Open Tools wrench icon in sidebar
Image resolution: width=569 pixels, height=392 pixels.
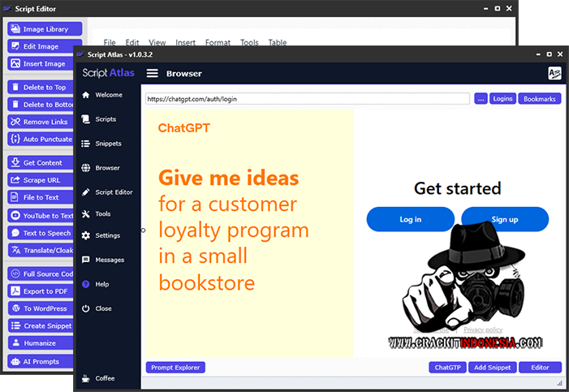86,214
